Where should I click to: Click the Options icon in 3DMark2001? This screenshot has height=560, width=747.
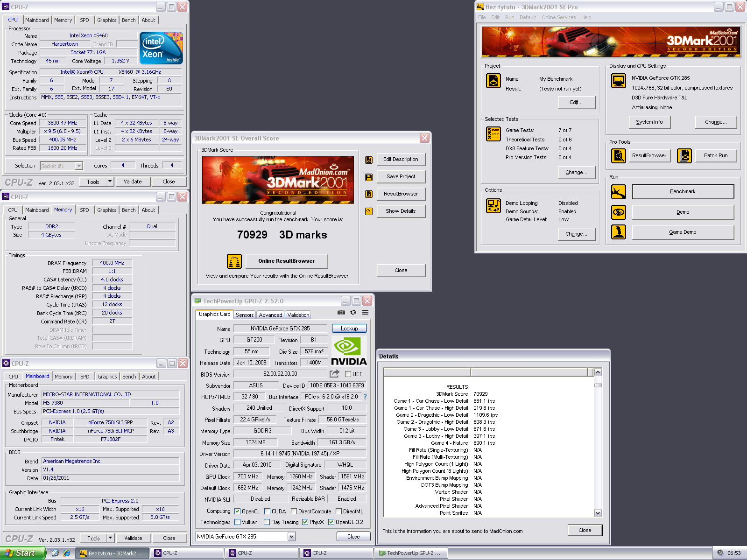(x=493, y=206)
